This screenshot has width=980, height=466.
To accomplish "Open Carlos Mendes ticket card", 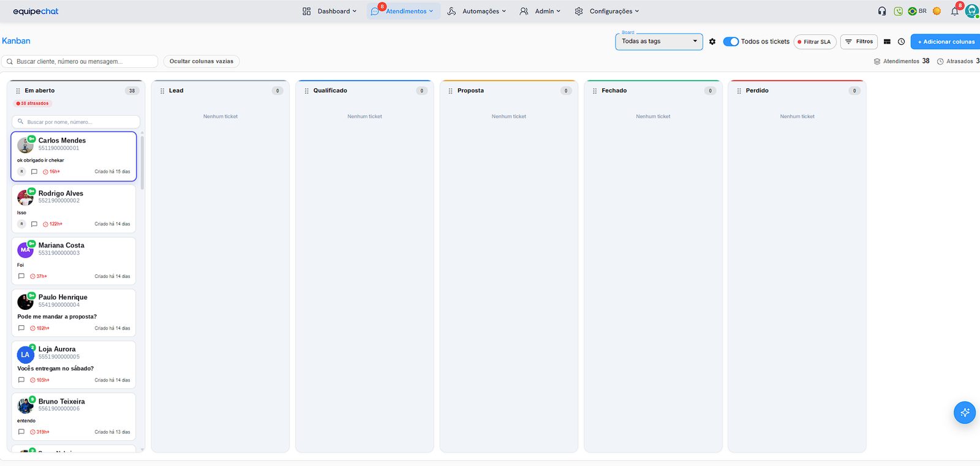I will pyautogui.click(x=73, y=156).
